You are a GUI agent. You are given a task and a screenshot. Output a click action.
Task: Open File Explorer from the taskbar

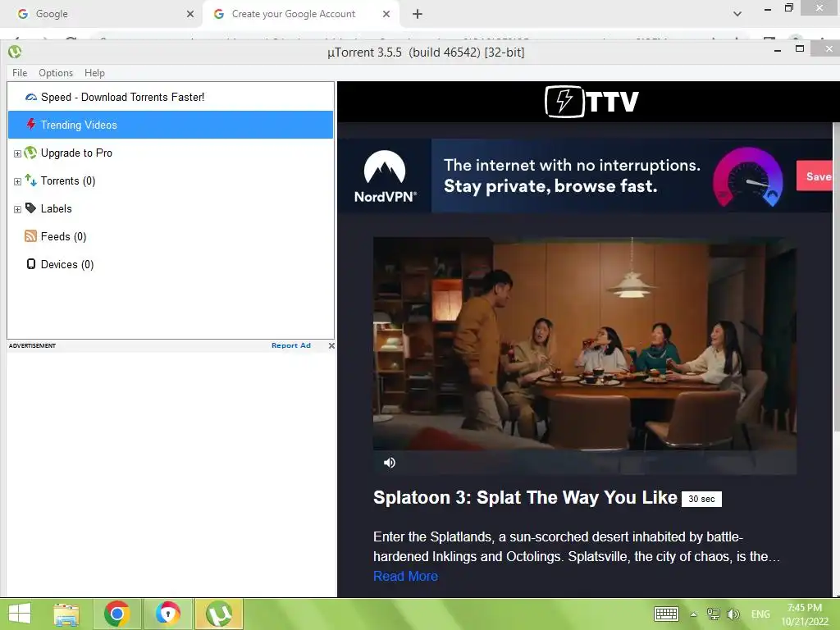66,614
